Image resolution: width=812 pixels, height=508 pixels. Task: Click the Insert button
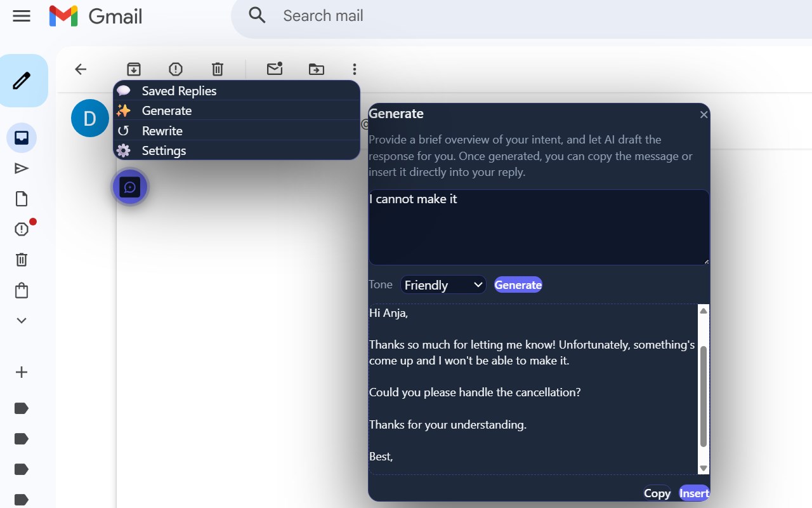pyautogui.click(x=694, y=493)
